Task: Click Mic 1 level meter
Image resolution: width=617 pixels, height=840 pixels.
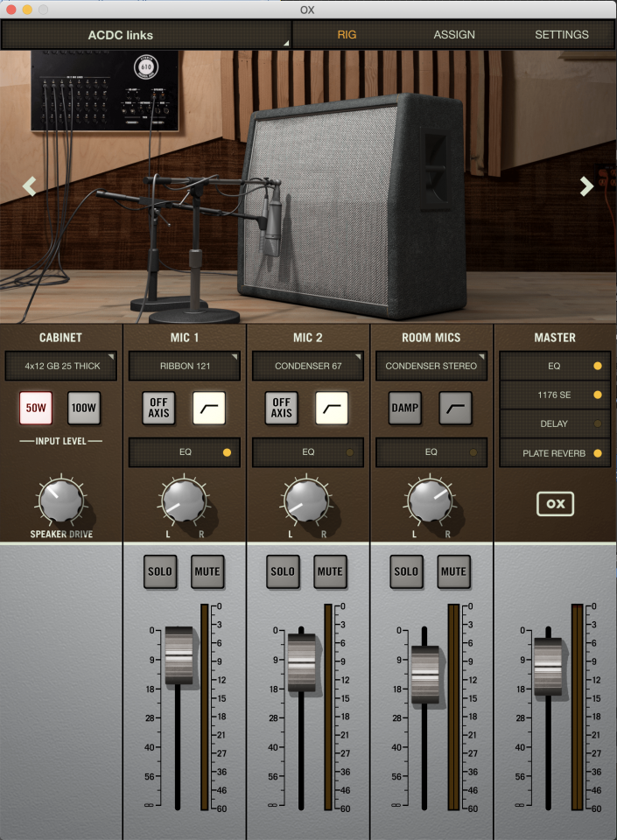Action: pyautogui.click(x=205, y=707)
